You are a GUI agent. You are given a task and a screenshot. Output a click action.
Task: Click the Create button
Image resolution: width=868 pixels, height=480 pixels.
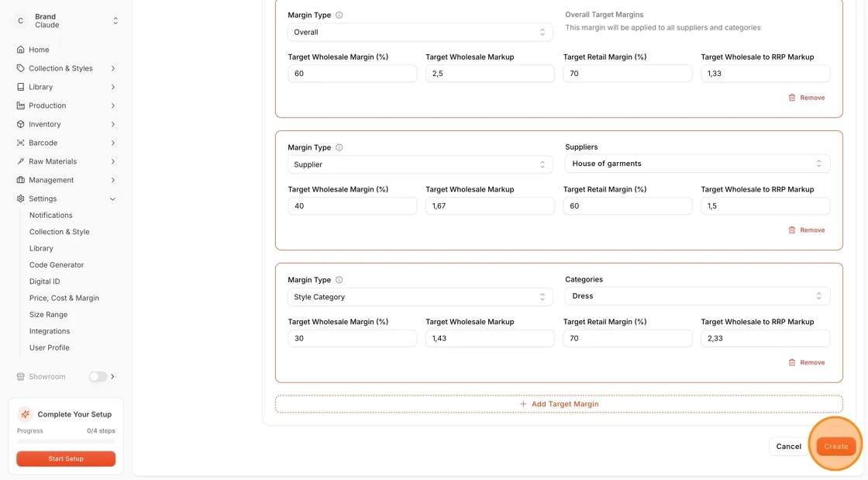pos(835,446)
